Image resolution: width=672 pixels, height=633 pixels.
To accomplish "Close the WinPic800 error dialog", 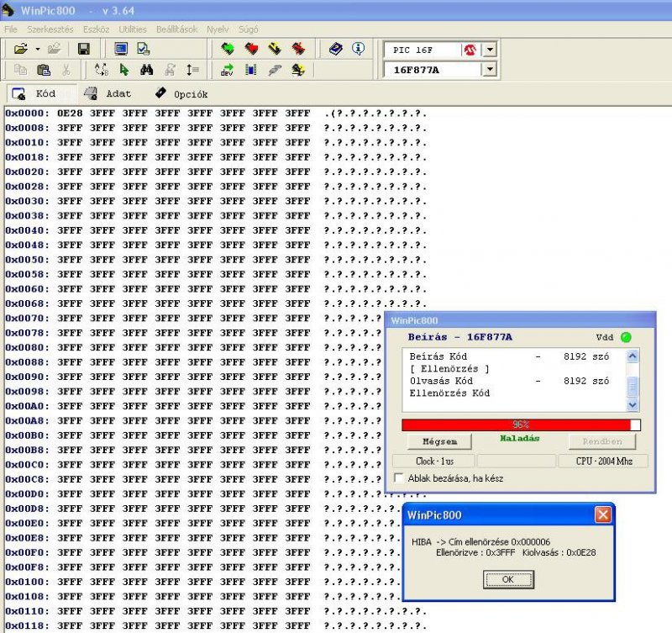I will point(602,514).
